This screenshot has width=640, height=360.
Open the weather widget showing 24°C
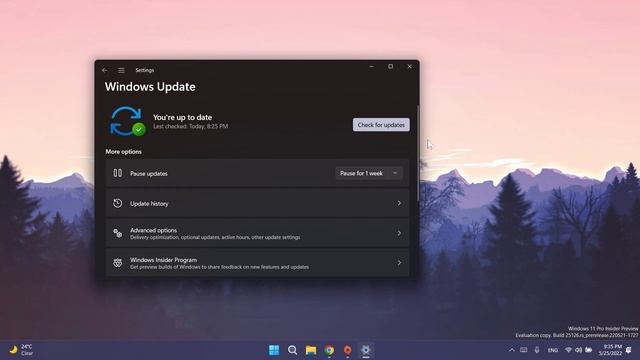(21, 350)
